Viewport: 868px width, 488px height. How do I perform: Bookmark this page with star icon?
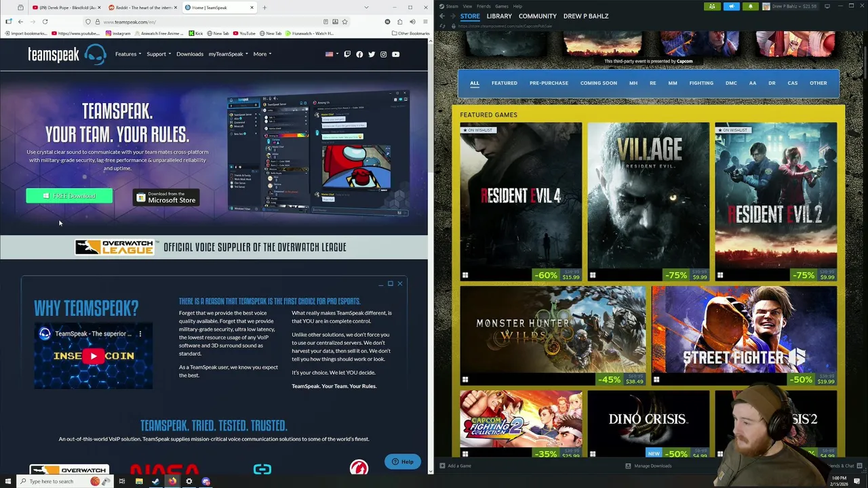pyautogui.click(x=344, y=22)
